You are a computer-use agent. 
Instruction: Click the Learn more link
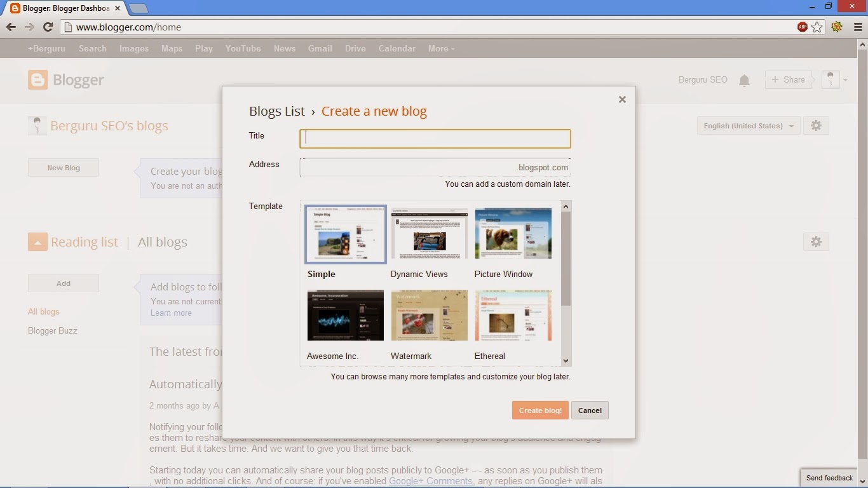(x=171, y=313)
